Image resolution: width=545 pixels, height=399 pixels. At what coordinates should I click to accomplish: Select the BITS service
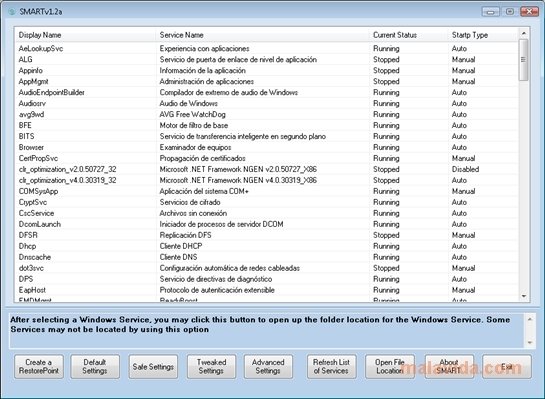[x=267, y=136]
